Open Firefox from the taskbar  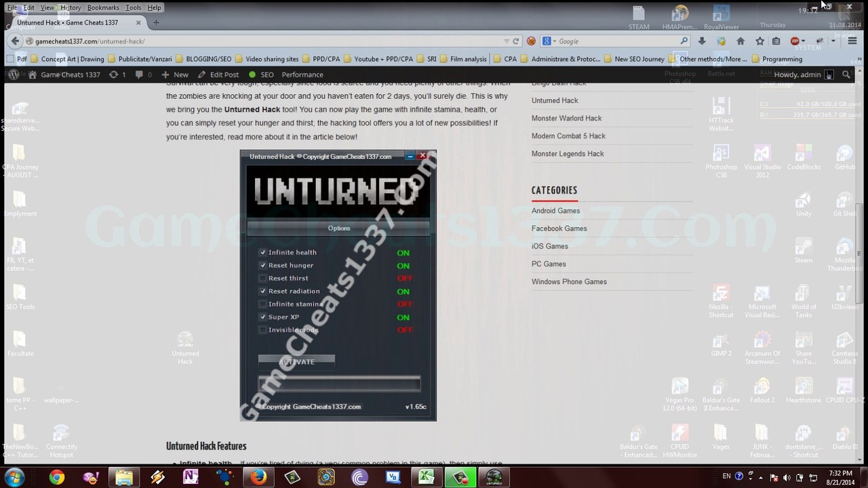tap(258, 478)
